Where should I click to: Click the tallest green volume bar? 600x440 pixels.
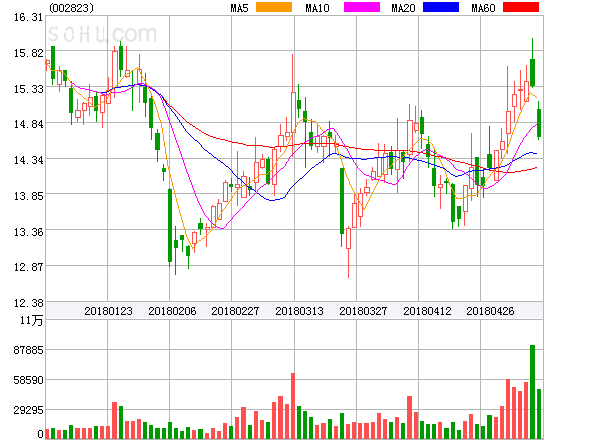533,391
